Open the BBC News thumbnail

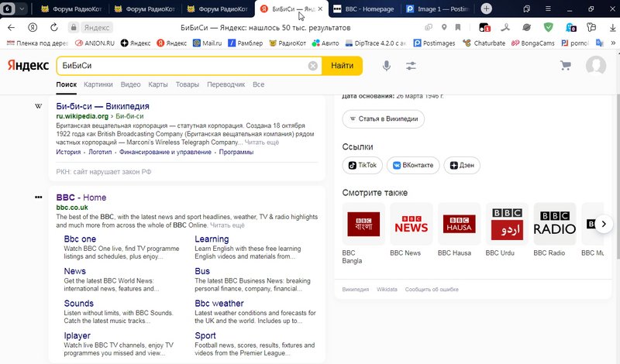(x=412, y=224)
